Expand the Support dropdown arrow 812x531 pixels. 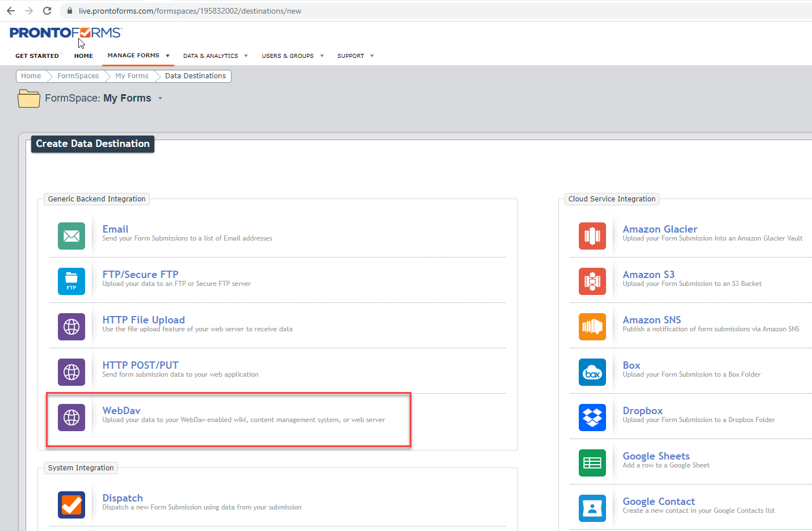372,56
